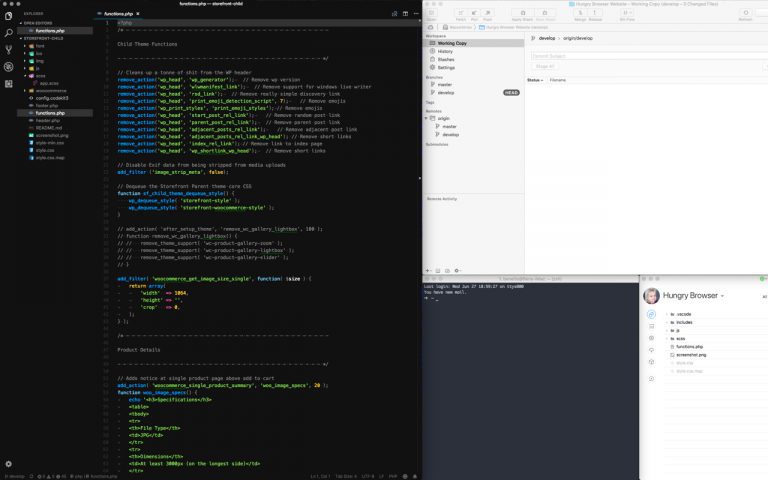
Task: Select Working Copy in Tower sidebar
Action: click(473, 43)
